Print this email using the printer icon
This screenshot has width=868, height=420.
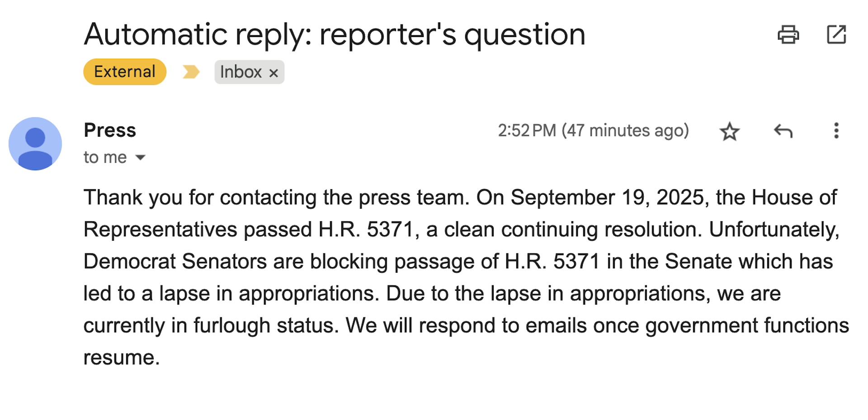[x=788, y=34]
